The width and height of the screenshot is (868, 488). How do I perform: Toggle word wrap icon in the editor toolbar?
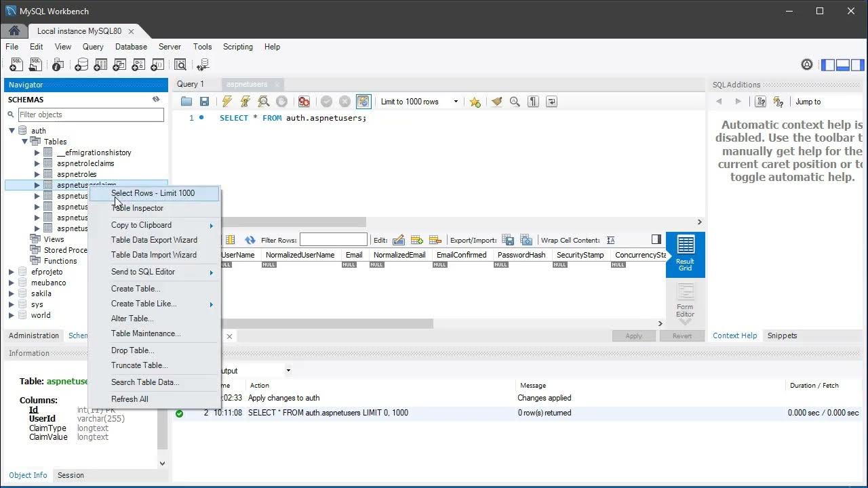[x=551, y=102]
